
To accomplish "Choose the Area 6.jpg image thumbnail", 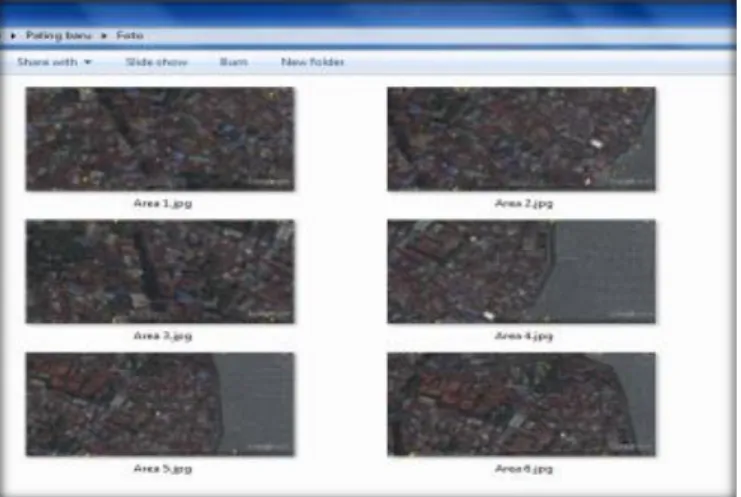I will point(521,404).
